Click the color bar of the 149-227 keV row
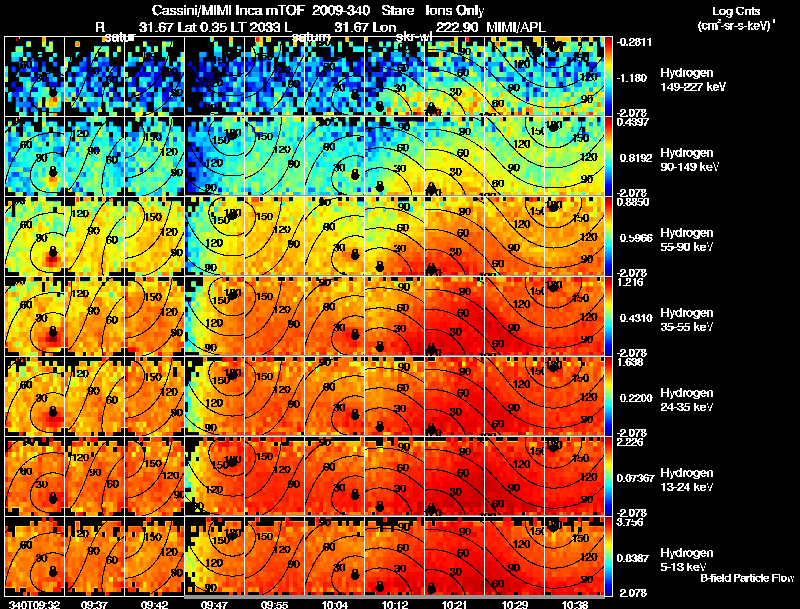Screen dimensions: 800x609 coord(609,77)
